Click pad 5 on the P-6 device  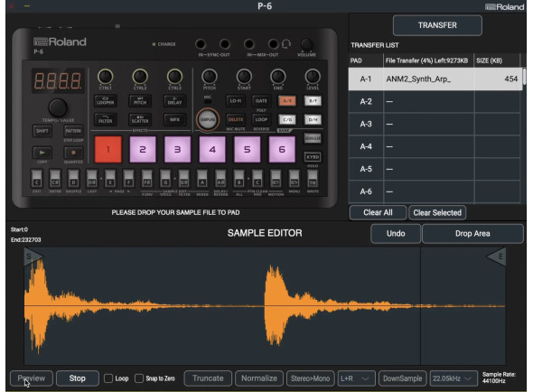click(x=248, y=149)
